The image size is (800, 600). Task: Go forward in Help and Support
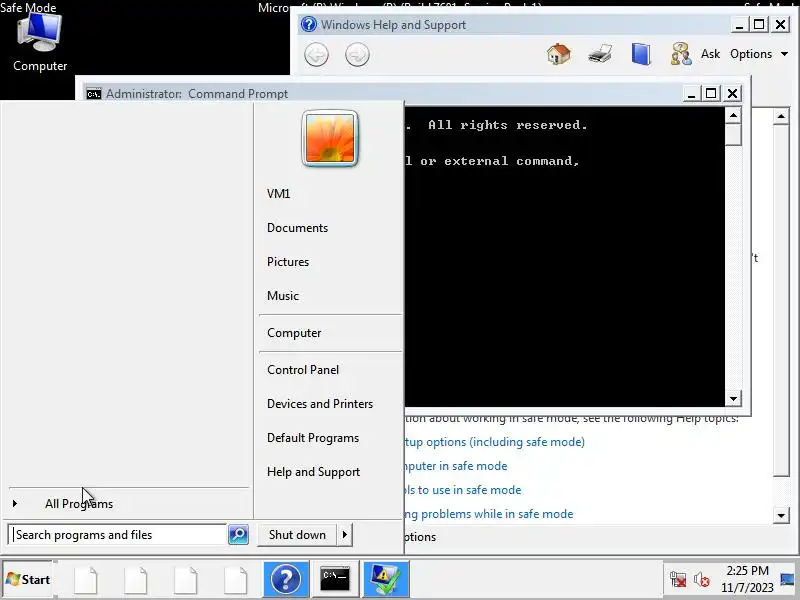(x=357, y=55)
